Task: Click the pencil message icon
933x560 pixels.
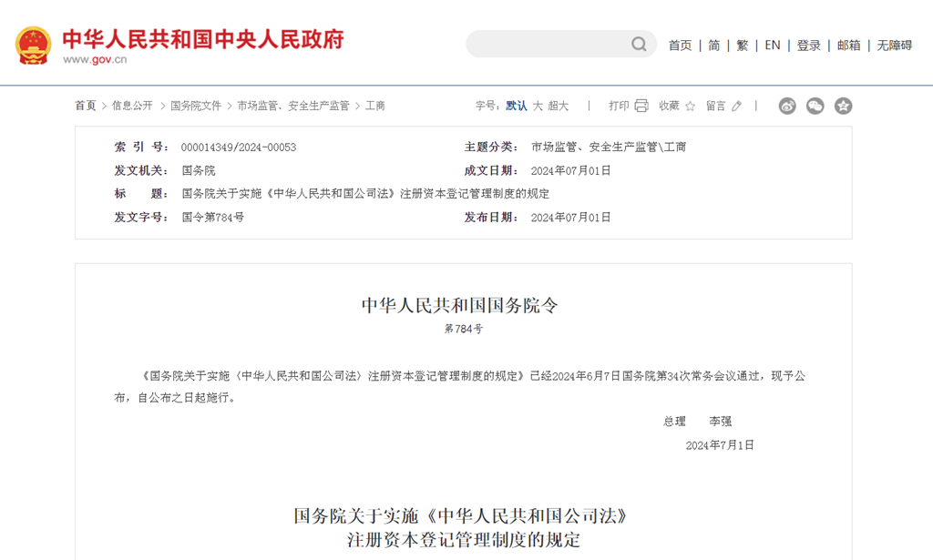Action: point(736,106)
